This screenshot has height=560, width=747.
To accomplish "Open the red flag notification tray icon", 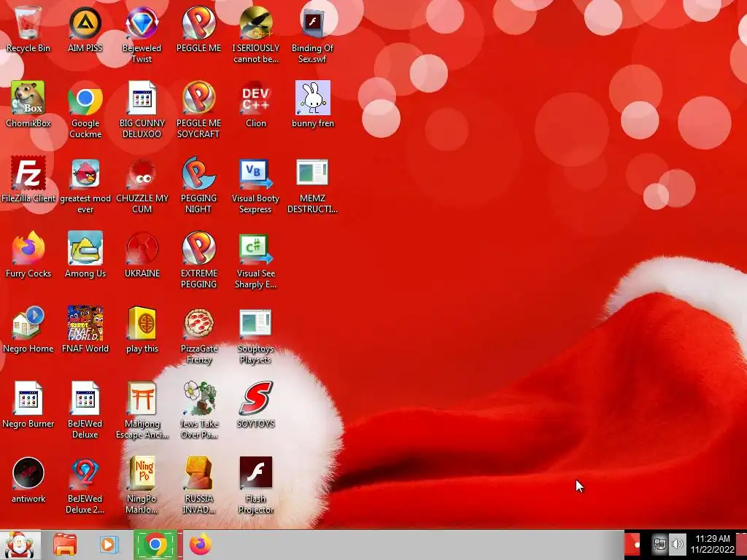I will pos(632,544).
